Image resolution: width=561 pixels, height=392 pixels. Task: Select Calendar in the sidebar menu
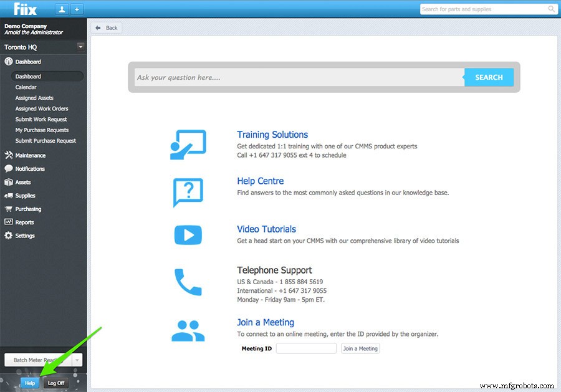26,87
